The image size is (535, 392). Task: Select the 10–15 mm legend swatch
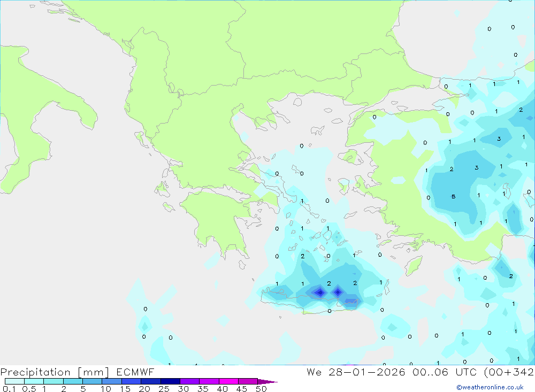pyautogui.click(x=112, y=381)
